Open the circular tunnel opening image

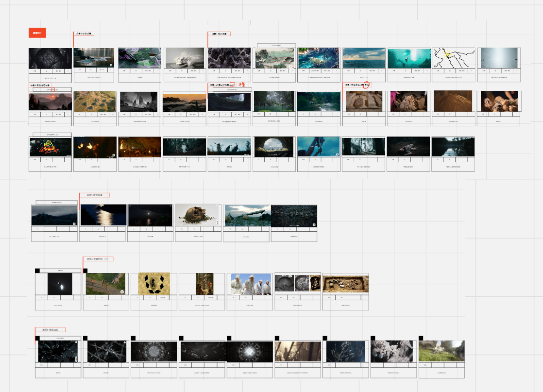274,147
